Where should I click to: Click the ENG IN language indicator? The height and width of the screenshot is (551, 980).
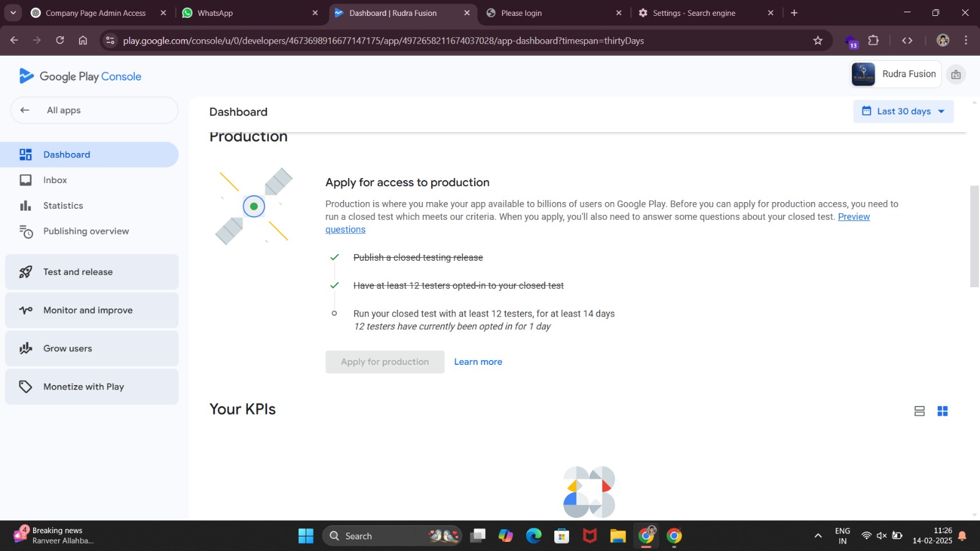click(x=843, y=536)
